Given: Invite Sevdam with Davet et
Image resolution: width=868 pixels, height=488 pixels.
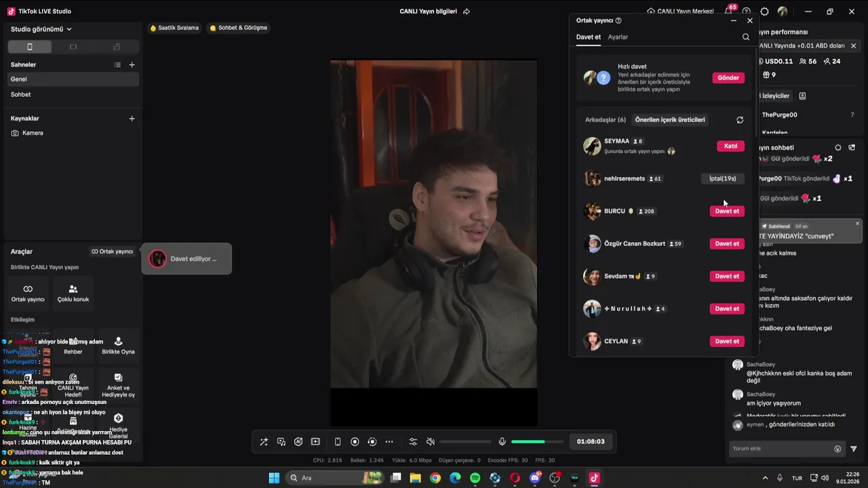Looking at the screenshot, I should click(x=727, y=277).
